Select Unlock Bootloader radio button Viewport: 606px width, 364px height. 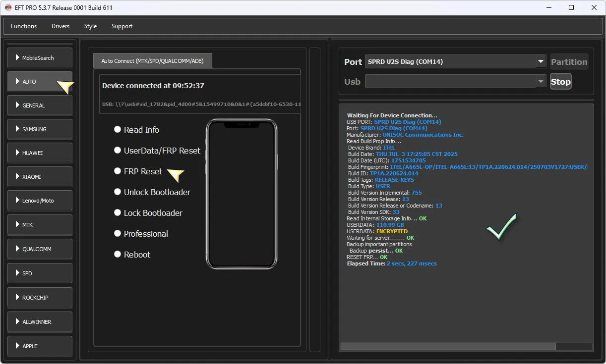[x=118, y=192]
